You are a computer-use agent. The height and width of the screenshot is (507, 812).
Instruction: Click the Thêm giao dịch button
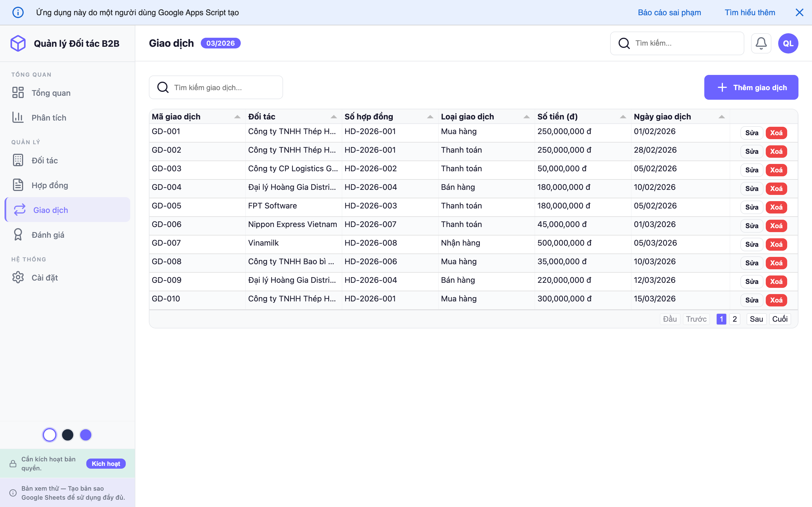pyautogui.click(x=751, y=87)
